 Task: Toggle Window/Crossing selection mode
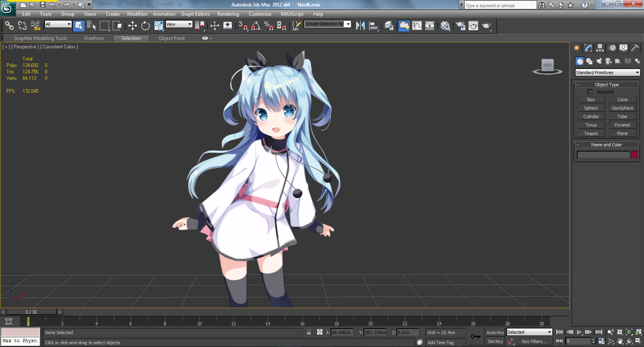(x=117, y=26)
